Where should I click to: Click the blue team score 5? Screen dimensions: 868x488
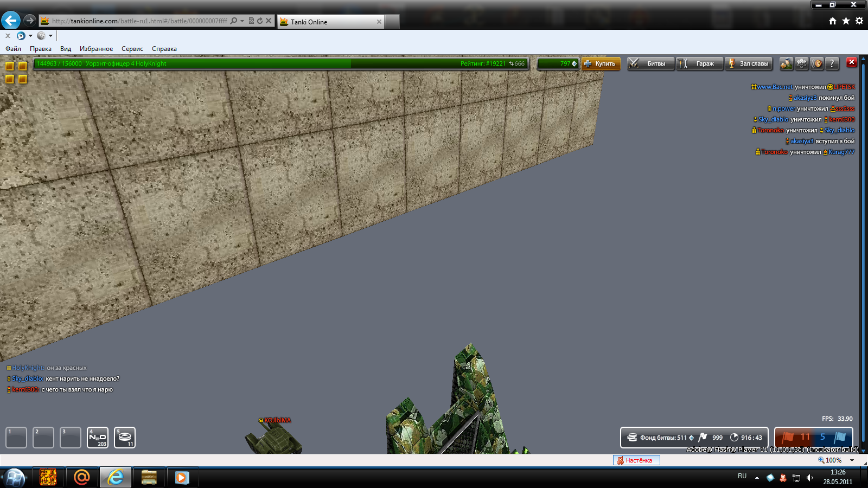pyautogui.click(x=822, y=437)
